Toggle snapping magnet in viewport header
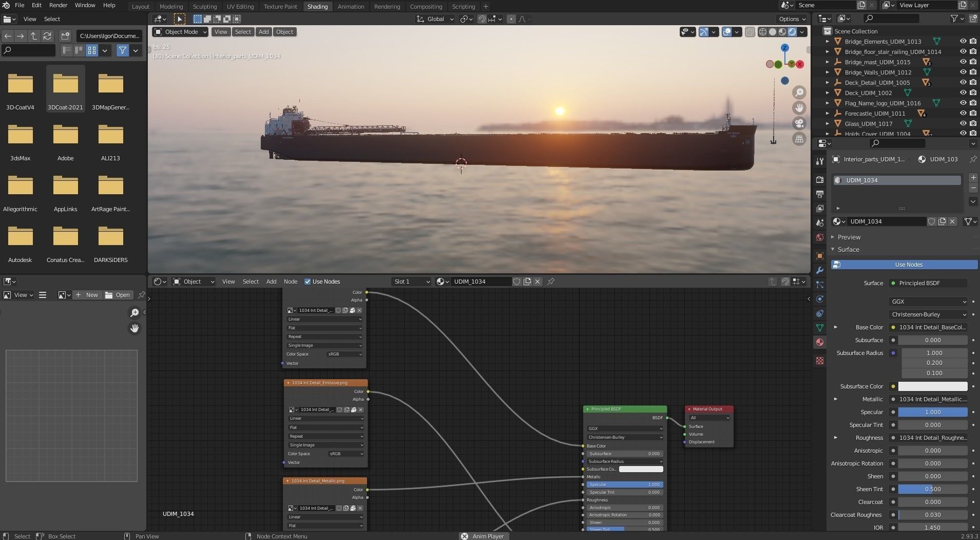 (x=482, y=19)
